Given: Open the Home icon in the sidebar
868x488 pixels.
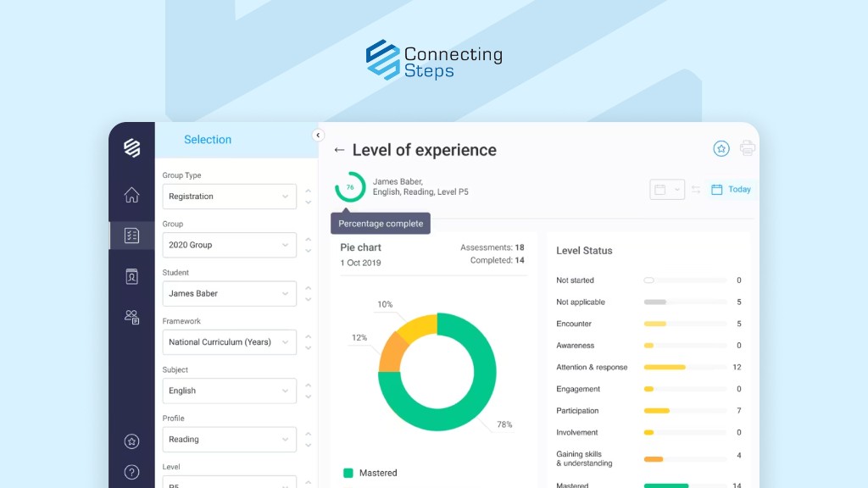Looking at the screenshot, I should click(131, 195).
